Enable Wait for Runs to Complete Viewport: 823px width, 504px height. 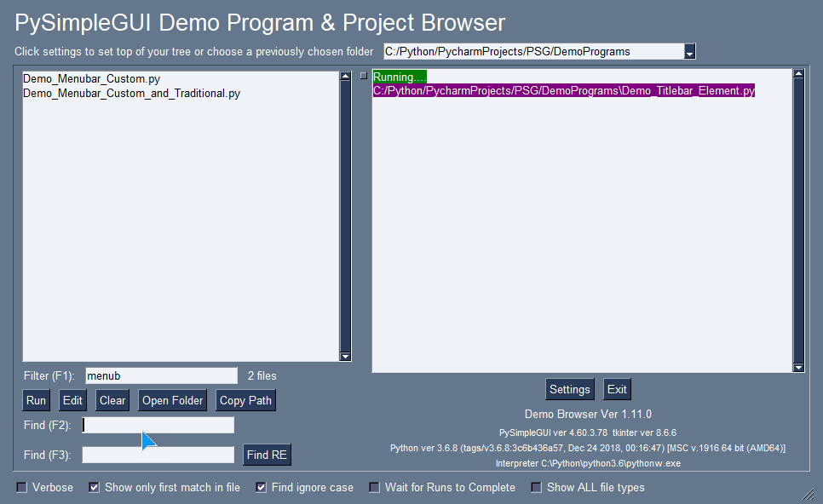[x=374, y=486]
